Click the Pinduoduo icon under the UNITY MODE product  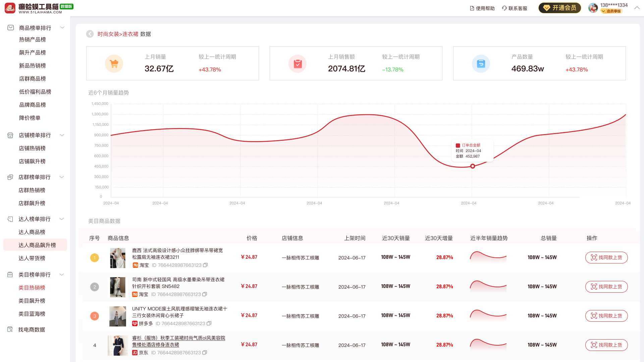(x=136, y=323)
